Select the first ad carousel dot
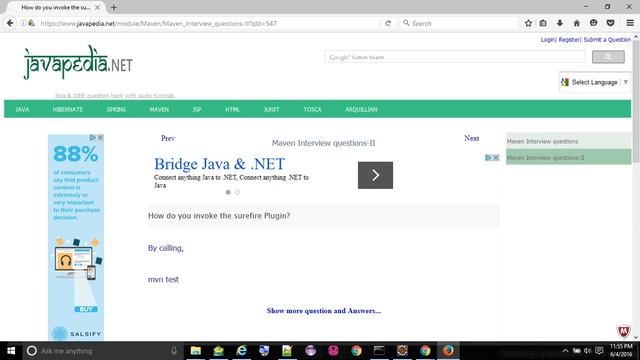Viewport: 640px width, 360px height. (x=228, y=192)
